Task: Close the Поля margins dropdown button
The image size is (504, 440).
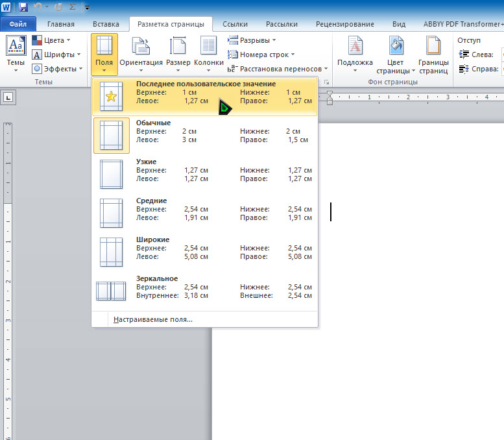Action: [104, 54]
